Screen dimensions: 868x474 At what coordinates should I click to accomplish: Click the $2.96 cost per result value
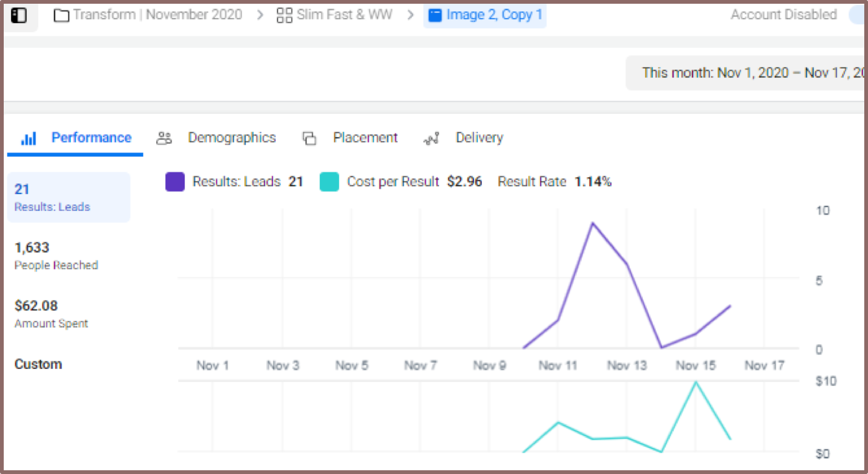coord(465,182)
